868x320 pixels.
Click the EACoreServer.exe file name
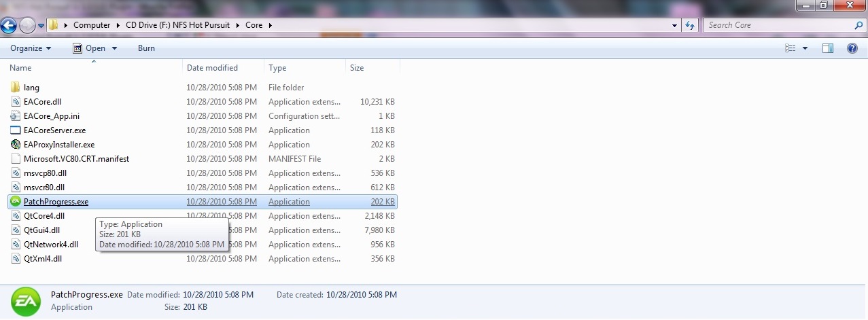(54, 130)
